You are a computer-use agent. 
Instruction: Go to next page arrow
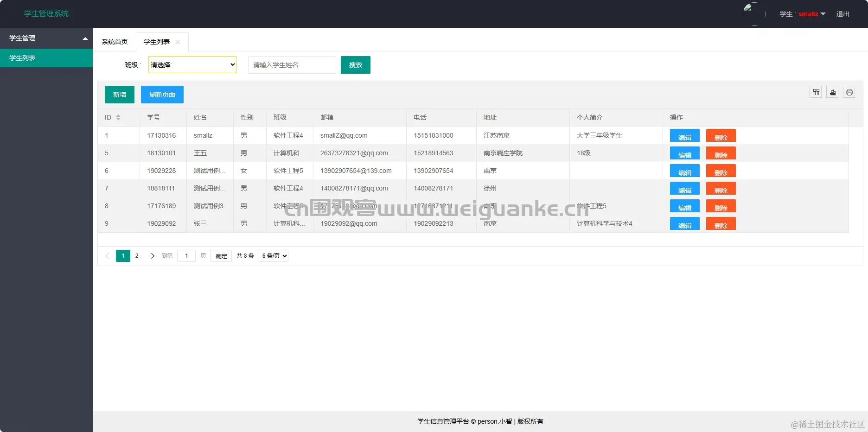tap(153, 256)
